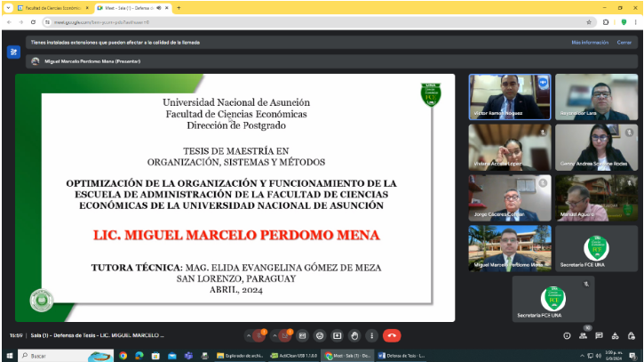
Task: Switch to 'Defensa de Tesis' Word taskbar window
Action: (402, 356)
